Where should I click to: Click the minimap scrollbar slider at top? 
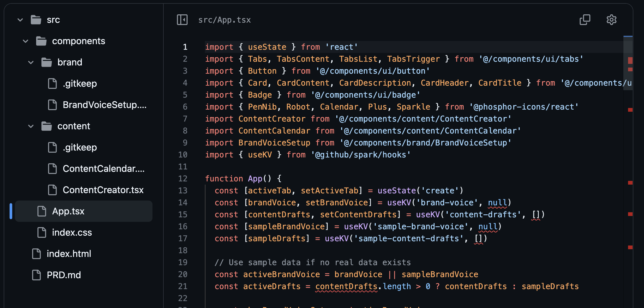pos(628,63)
